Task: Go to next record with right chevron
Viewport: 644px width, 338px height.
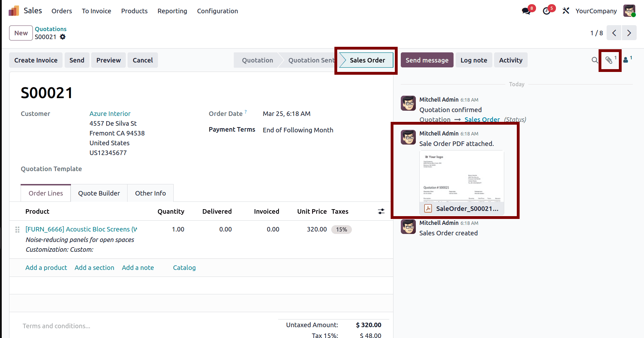Action: pos(629,32)
